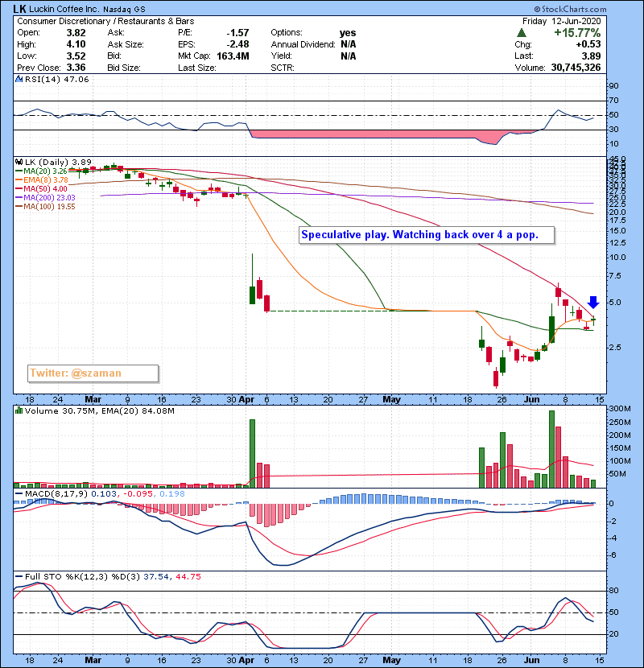This screenshot has height=668, width=644.
Task: Click the stochastic %D value 44.75
Action: click(188, 577)
